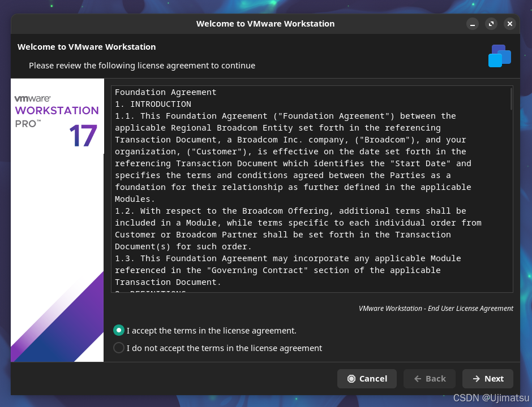Screen dimensions: 532x407
Task: Maximize the installer window
Action: 491,24
